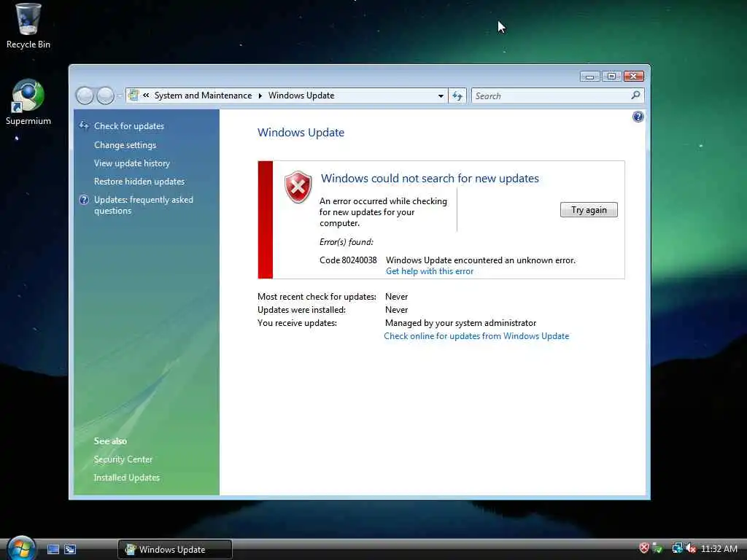Maximize the Windows Update window
This screenshot has width=747, height=560.
[x=612, y=76]
